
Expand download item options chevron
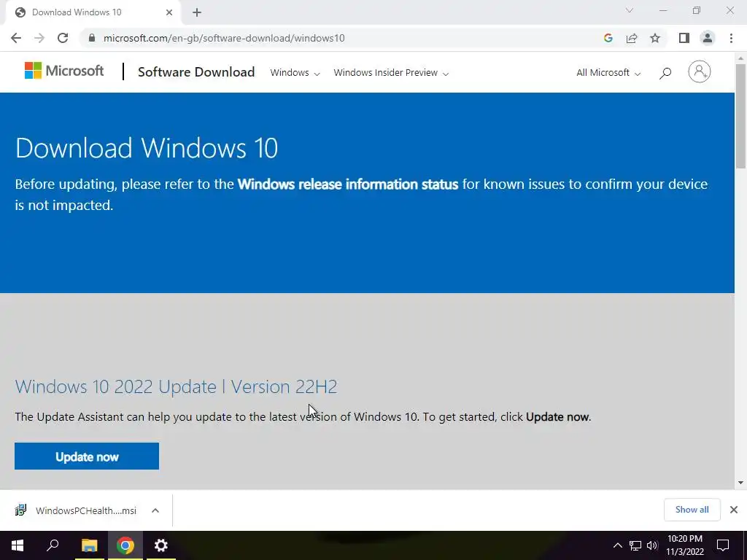tap(155, 510)
